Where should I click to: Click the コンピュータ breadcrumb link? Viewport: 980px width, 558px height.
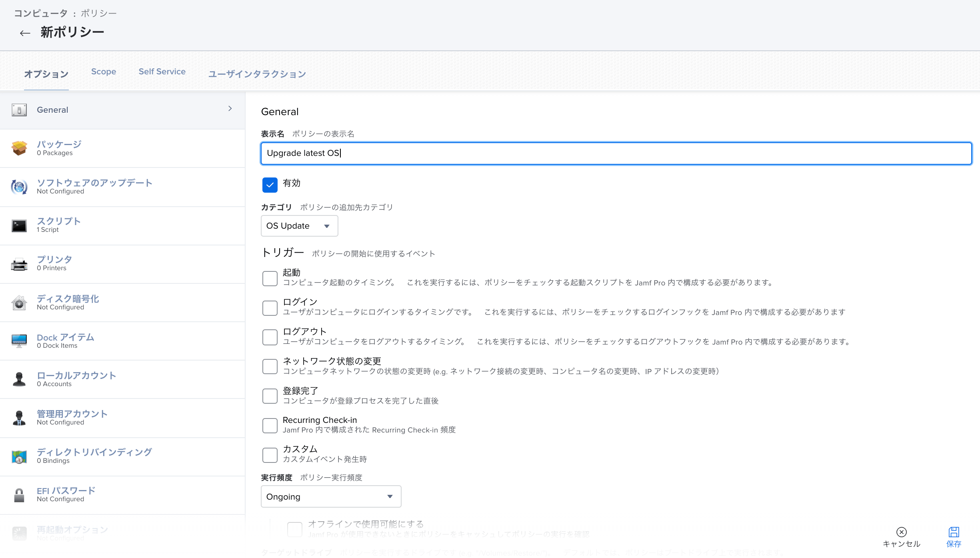(x=41, y=13)
